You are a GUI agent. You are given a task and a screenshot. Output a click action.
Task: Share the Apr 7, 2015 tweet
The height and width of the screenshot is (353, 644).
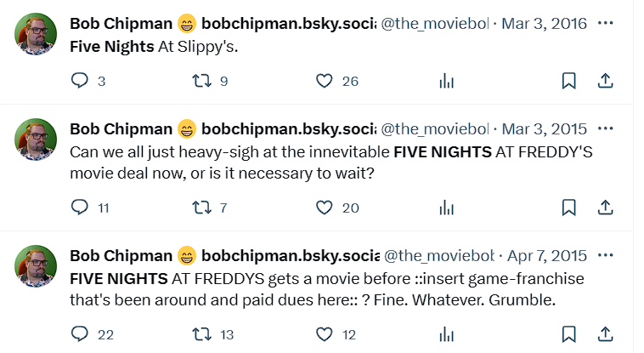pyautogui.click(x=606, y=333)
